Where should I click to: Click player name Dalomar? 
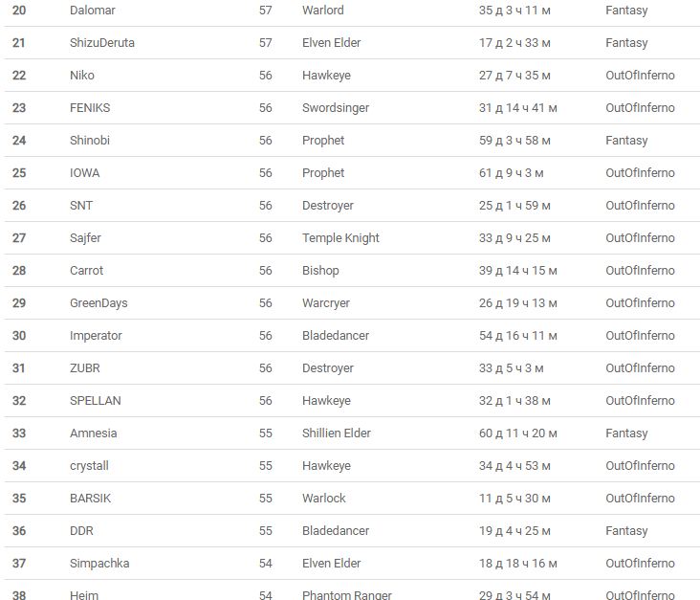pyautogui.click(x=93, y=11)
